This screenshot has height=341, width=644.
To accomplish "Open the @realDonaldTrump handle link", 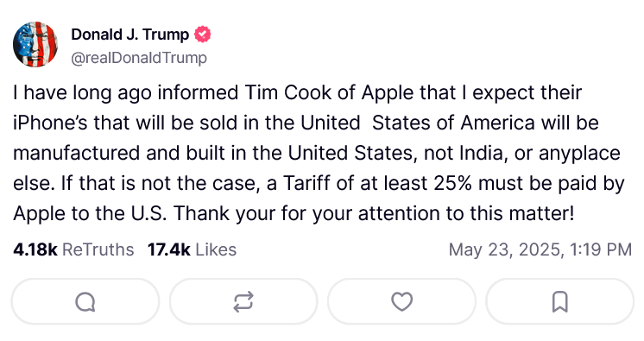I will pos(139,58).
